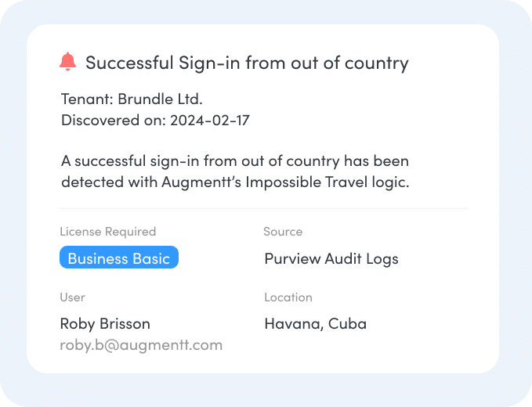Open the roby.b@augmentt.com email link
This screenshot has height=407, width=532.
point(141,345)
